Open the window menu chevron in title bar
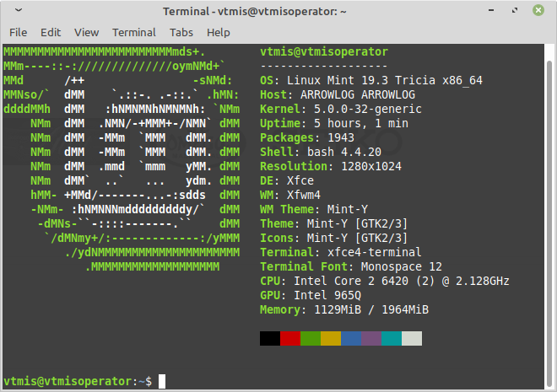557x392 pixels. [19, 11]
